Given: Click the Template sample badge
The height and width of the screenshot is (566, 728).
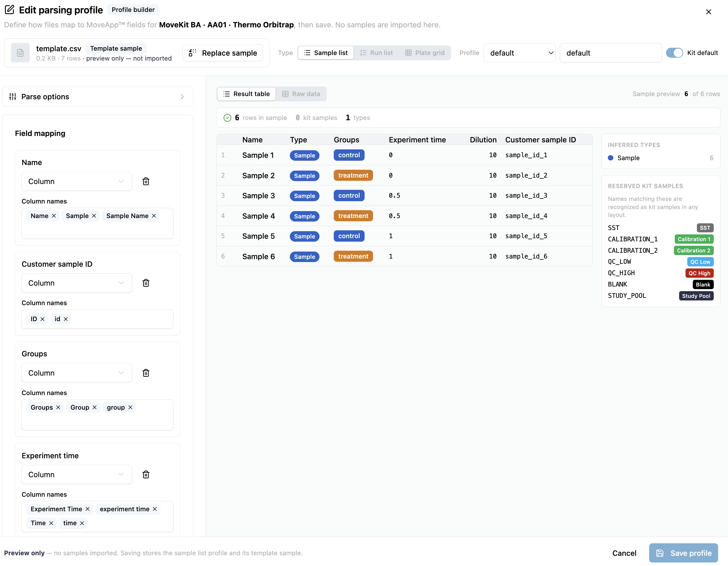Looking at the screenshot, I should pyautogui.click(x=116, y=48).
